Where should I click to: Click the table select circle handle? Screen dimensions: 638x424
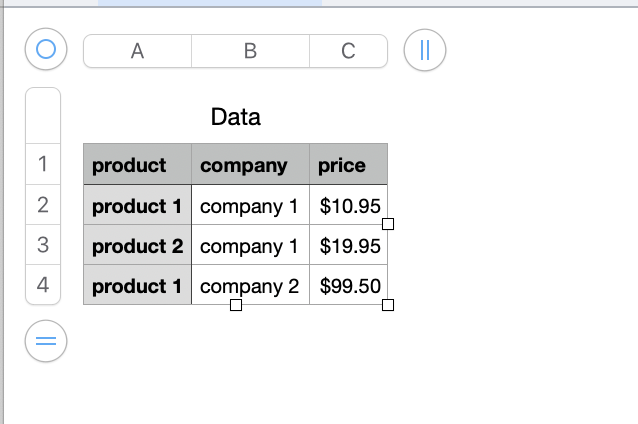click(x=45, y=49)
